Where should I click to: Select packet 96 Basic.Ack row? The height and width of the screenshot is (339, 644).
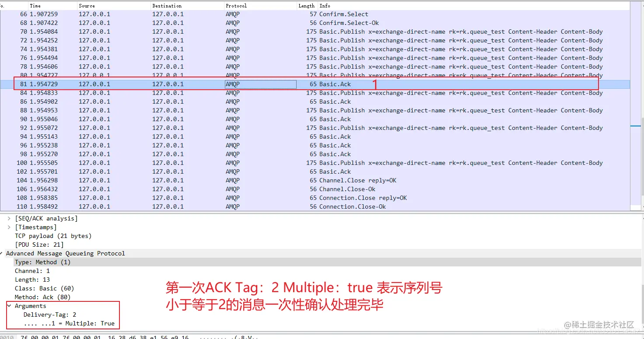[x=315, y=145]
